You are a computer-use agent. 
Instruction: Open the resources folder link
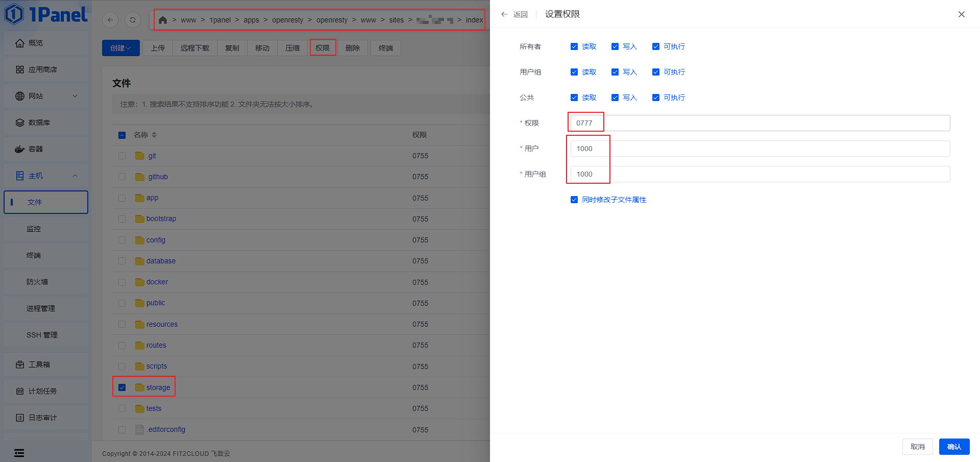162,324
